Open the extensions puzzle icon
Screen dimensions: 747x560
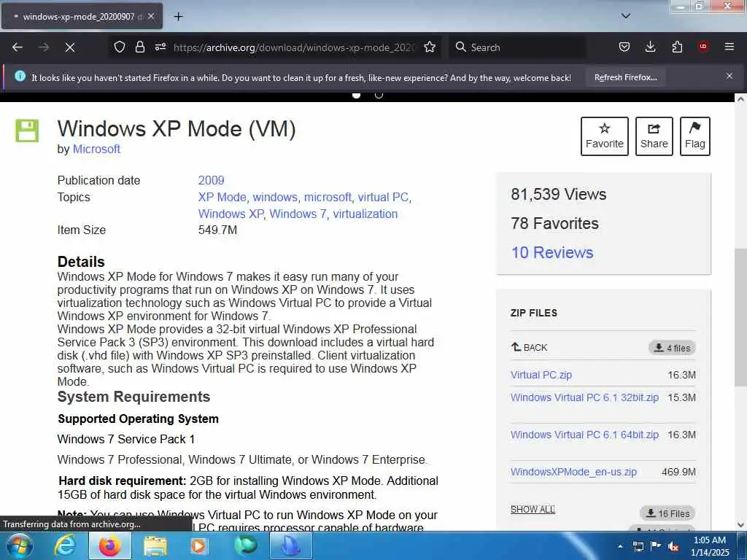[x=677, y=47]
